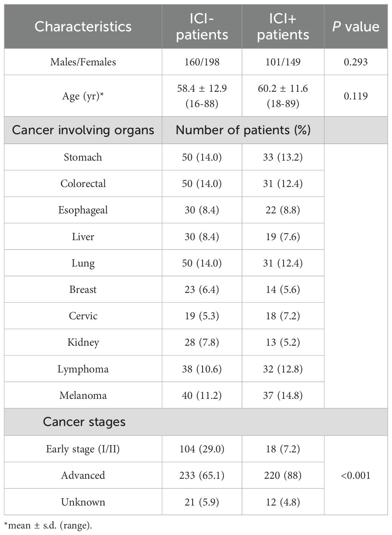Image resolution: width=392 pixels, height=535 pixels.
Task: Click the Number of patients (%) heading
Action: tap(243, 130)
